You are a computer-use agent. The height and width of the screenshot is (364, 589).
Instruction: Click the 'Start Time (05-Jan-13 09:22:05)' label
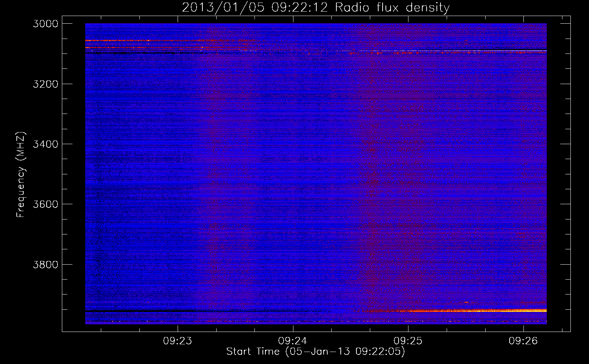click(316, 352)
